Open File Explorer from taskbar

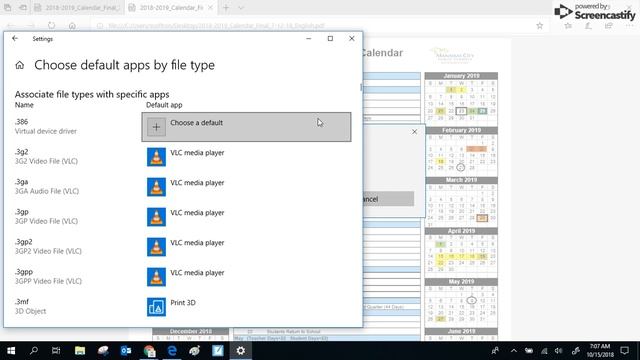(x=80, y=351)
